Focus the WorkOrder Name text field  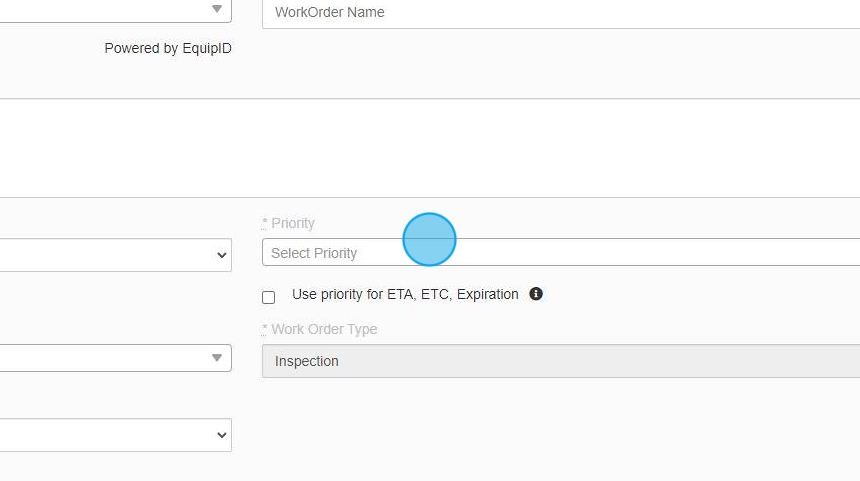560,13
